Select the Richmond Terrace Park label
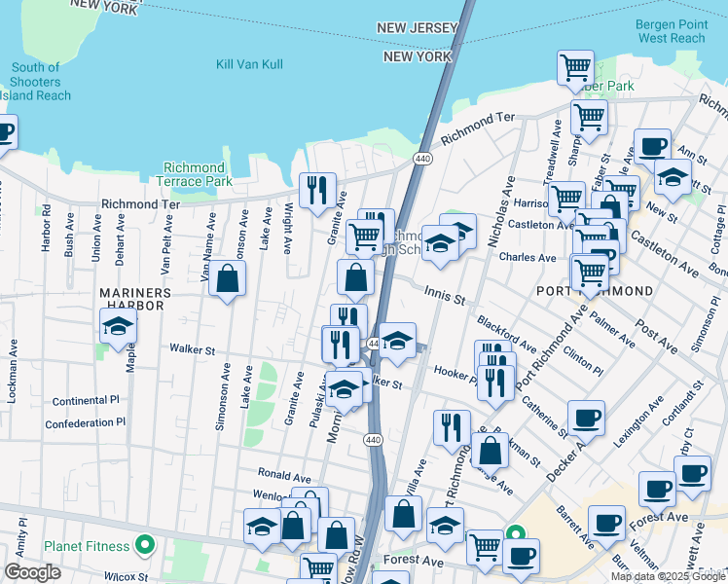The width and height of the screenshot is (728, 584). pyautogui.click(x=194, y=174)
